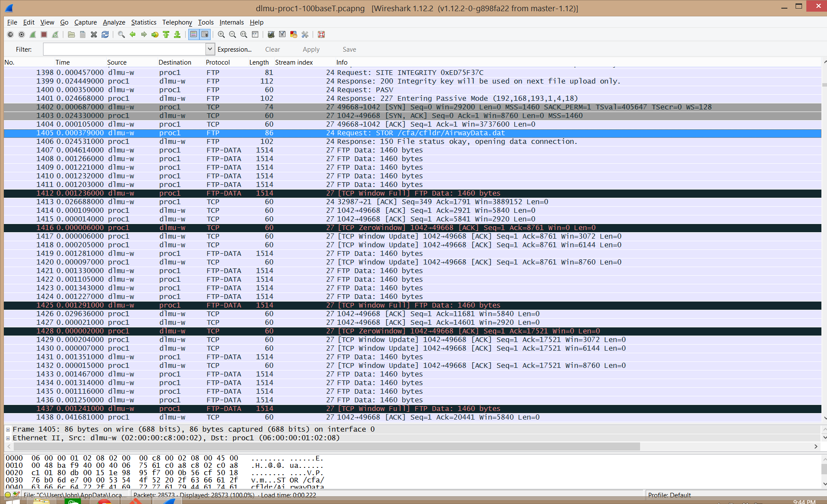
Task: Start a new live capture
Action: coord(33,34)
